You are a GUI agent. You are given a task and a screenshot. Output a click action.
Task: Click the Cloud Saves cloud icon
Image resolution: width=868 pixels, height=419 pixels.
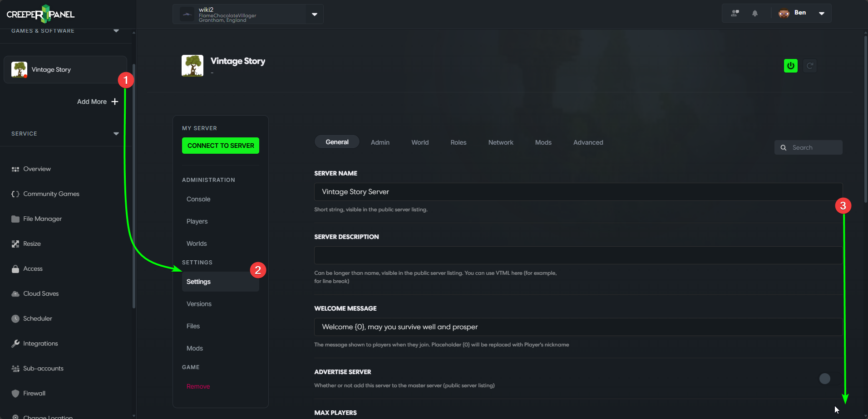click(x=15, y=294)
